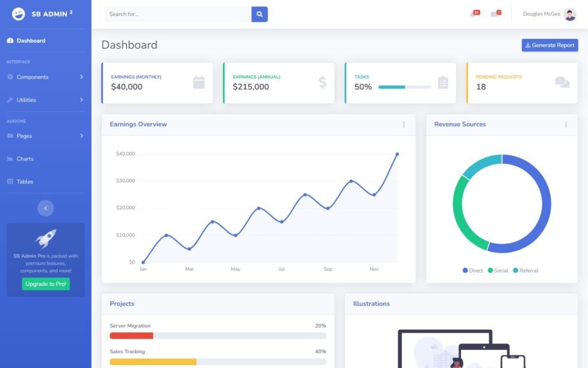Click the Nov label on chart axis
588x368 pixels.
(x=374, y=269)
